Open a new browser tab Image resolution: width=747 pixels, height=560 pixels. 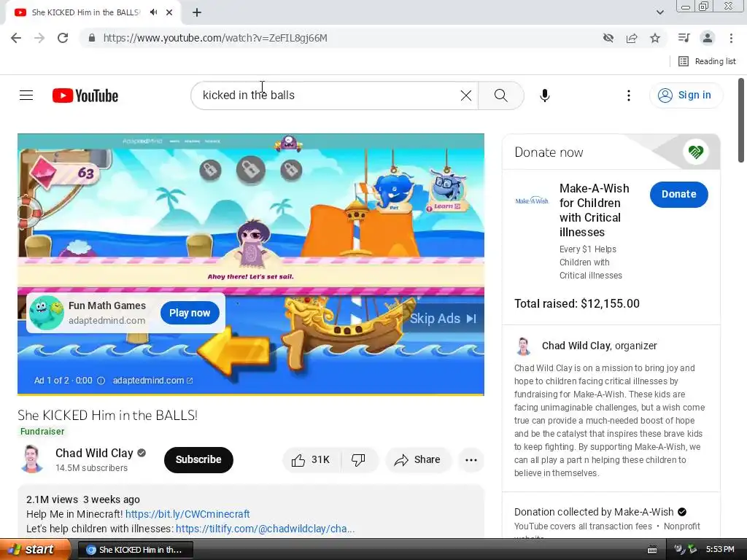[197, 12]
